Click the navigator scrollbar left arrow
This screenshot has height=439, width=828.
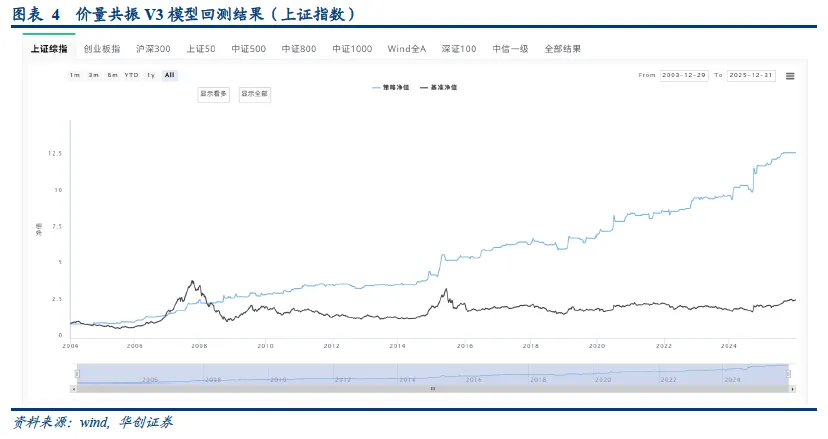(x=73, y=389)
